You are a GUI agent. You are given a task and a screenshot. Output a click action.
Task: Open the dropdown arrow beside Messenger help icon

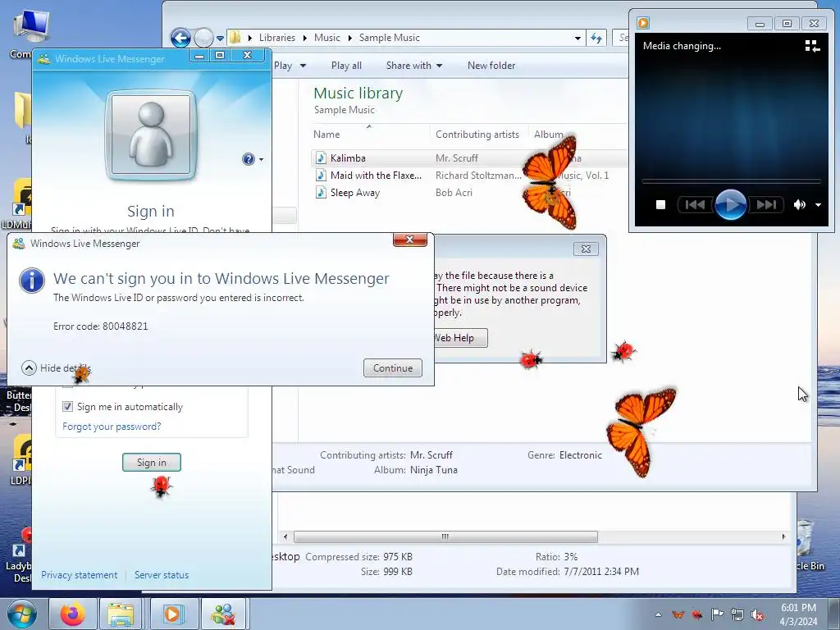(x=262, y=160)
